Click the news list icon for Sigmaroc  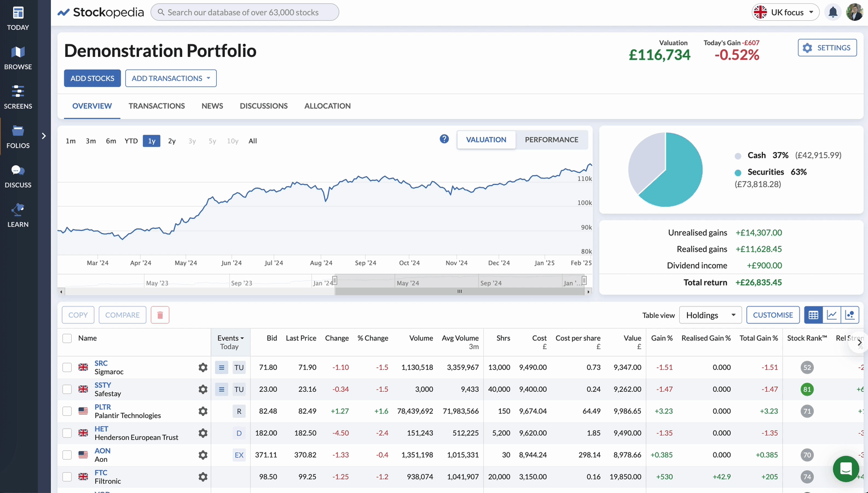coord(222,367)
